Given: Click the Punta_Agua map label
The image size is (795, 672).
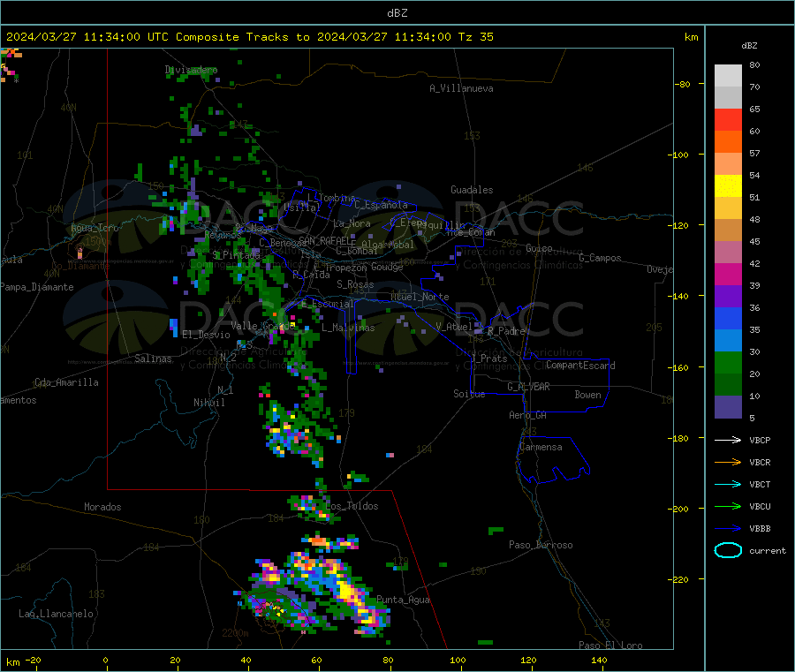Looking at the screenshot, I should click(403, 600).
